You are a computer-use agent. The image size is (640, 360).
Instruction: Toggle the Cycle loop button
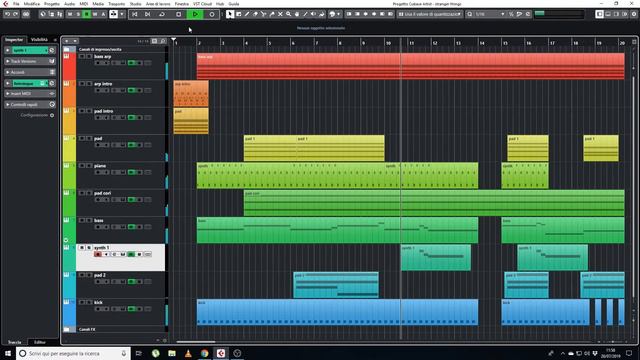162,14
